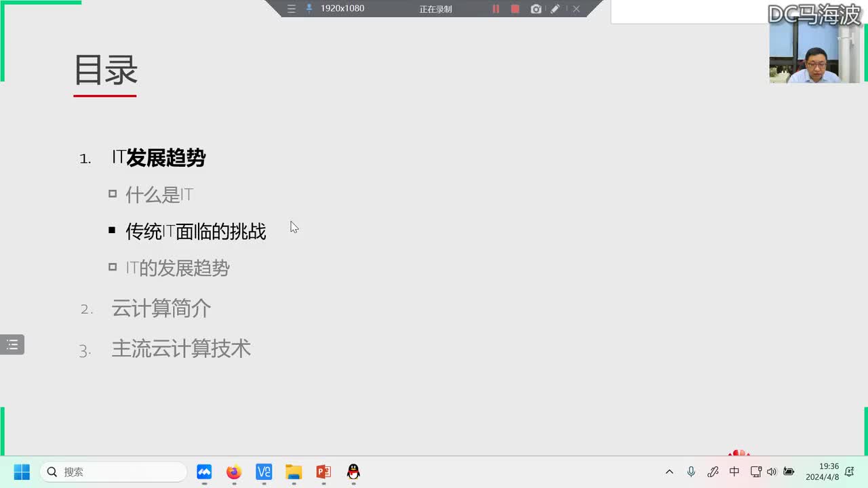Open the Windows Start menu
The image size is (868, 488).
tap(22, 472)
